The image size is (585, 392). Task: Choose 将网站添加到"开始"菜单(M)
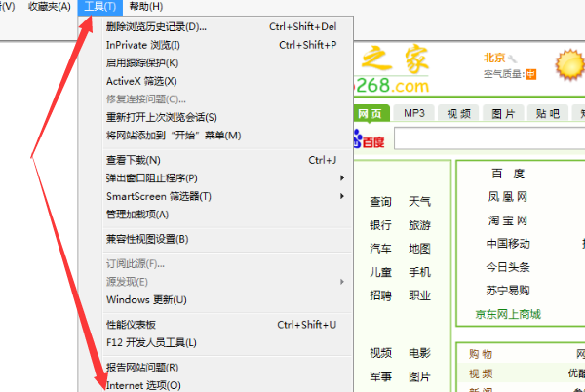pos(228,136)
